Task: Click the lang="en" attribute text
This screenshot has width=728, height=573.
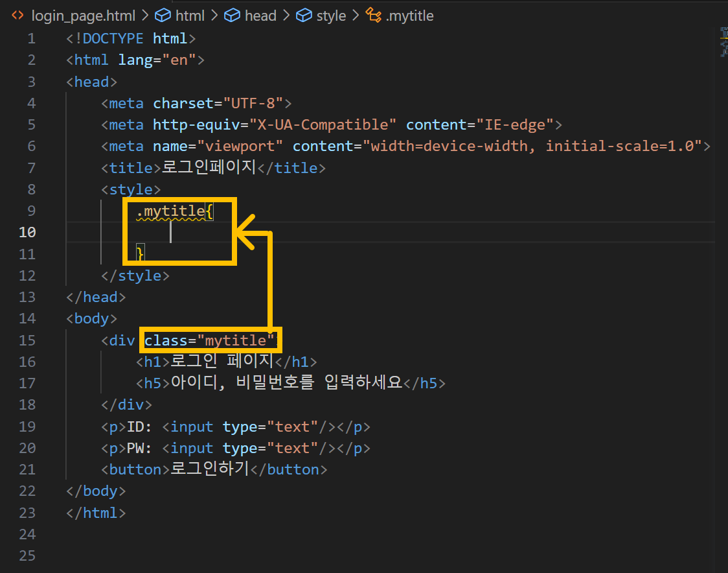Action: [x=157, y=60]
